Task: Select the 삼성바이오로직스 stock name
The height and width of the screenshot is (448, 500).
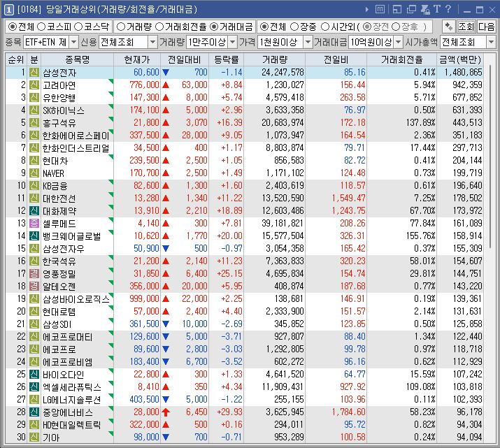Action: pos(76,299)
